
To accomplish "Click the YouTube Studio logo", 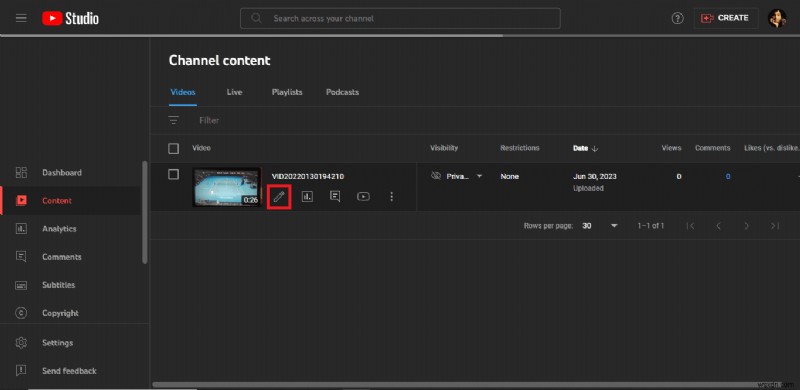I will 70,18.
